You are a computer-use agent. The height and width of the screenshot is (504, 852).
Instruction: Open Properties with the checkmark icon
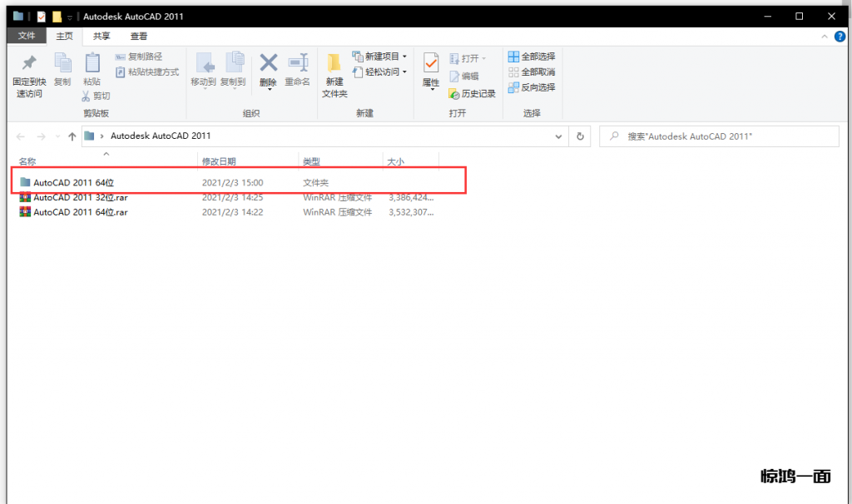[430, 65]
